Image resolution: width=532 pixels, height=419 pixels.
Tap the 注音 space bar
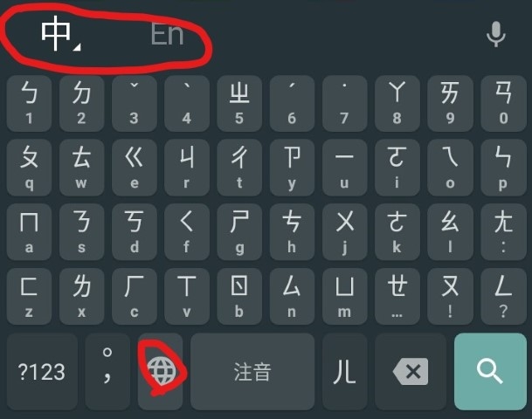[252, 372]
